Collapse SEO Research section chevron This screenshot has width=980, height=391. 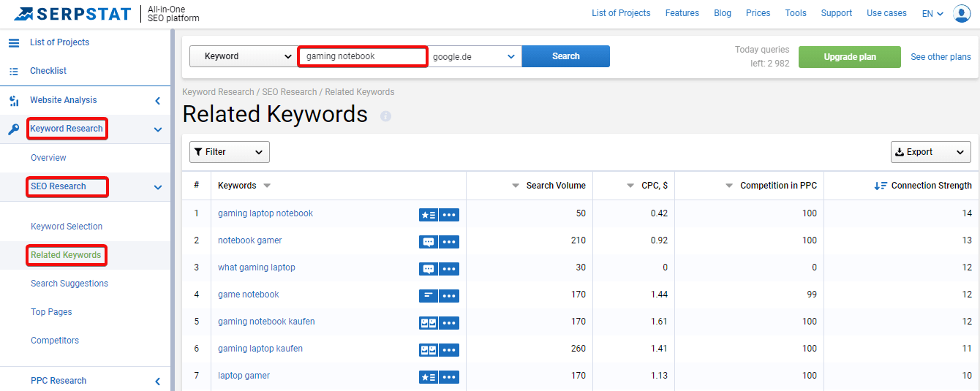pos(157,187)
